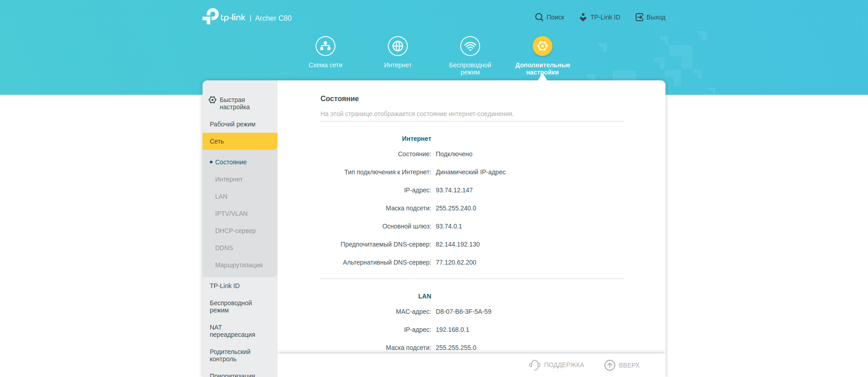Collapse the Network (Сеть) sidebar section
Viewport: 868px width, 377px height.
pyautogui.click(x=240, y=141)
